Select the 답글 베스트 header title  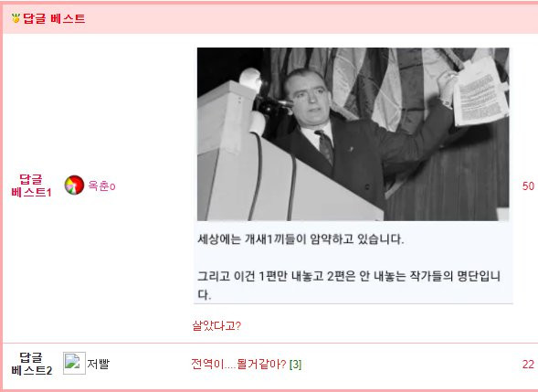[54, 18]
